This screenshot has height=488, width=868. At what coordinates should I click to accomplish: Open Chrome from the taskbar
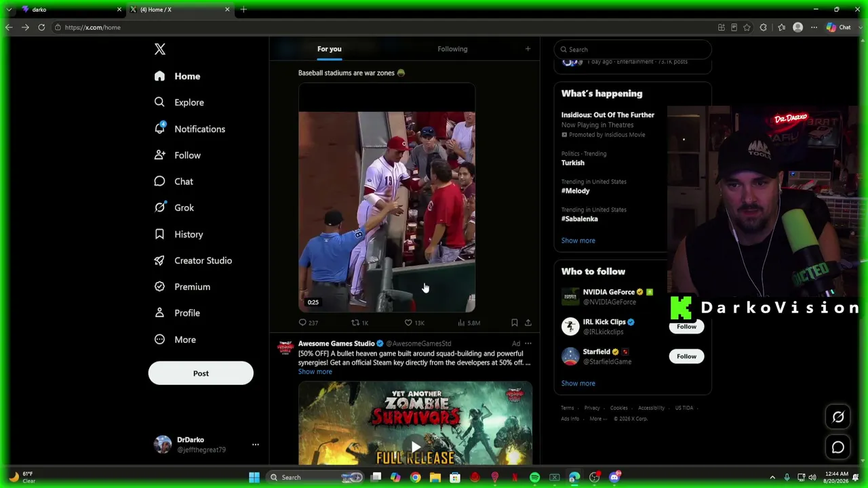click(415, 477)
